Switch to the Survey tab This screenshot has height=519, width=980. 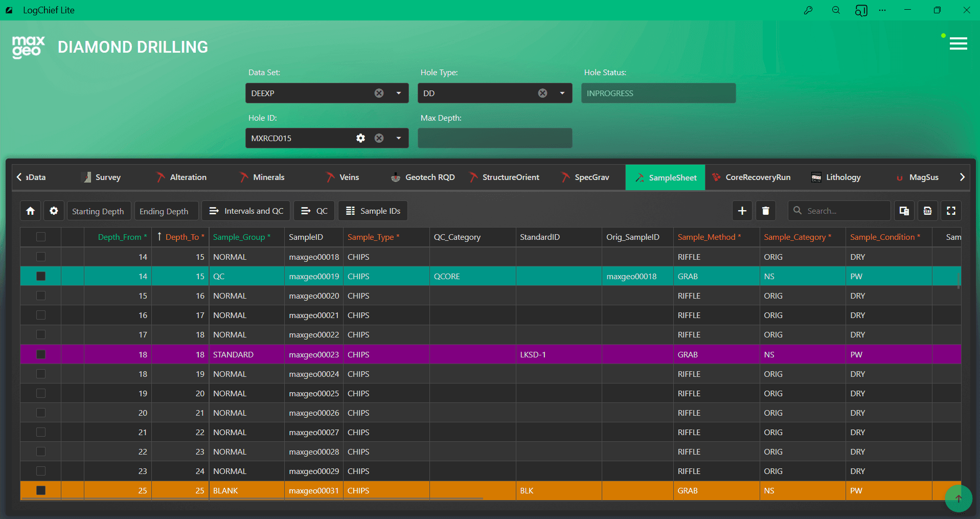click(102, 177)
